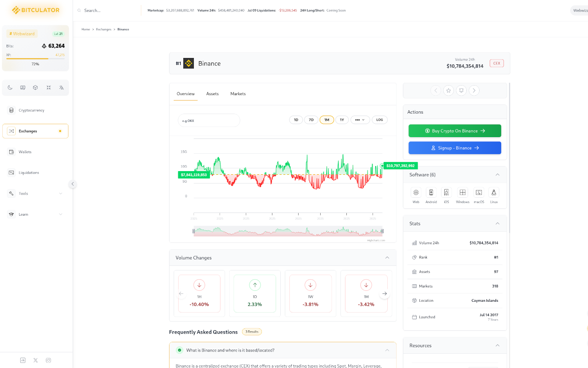Open Liquidations in the sidebar menu
Viewport: 588px width, 368px height.
pyautogui.click(x=35, y=172)
